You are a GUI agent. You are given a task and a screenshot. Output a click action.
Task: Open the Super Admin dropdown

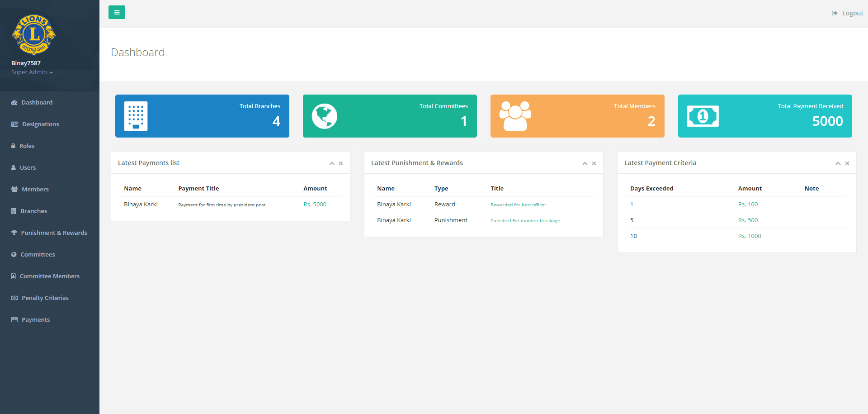(32, 72)
